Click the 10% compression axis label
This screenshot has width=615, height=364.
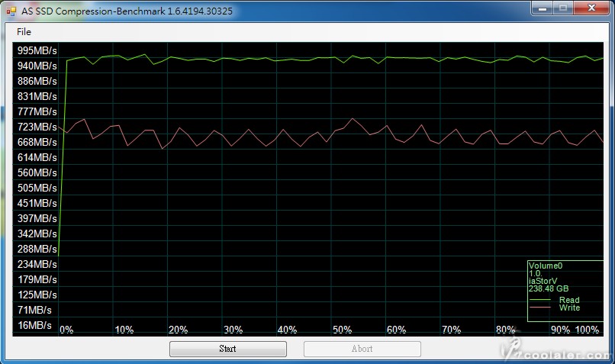click(x=124, y=330)
